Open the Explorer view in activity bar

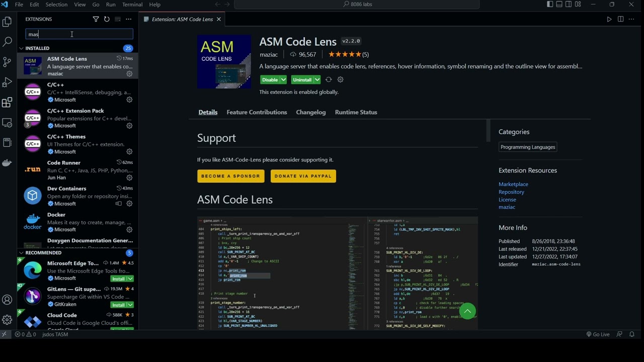[7, 22]
